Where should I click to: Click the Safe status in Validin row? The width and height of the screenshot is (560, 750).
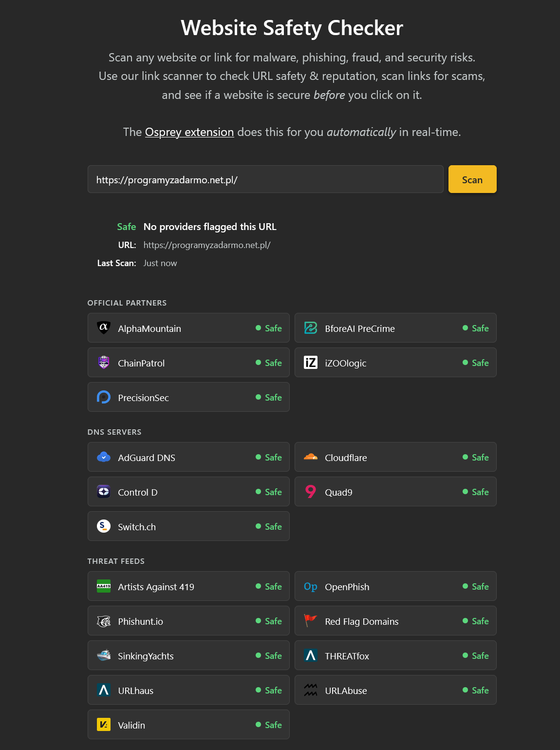269,725
